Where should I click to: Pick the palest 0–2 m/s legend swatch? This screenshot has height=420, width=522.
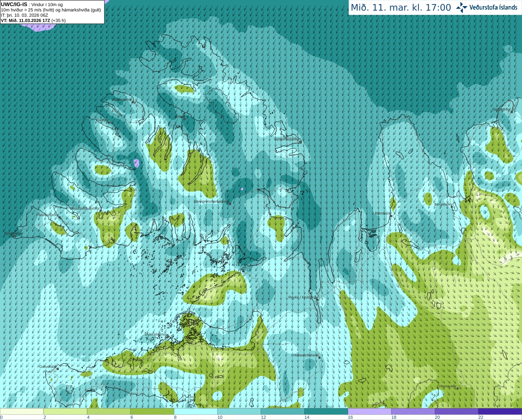pos(22,411)
